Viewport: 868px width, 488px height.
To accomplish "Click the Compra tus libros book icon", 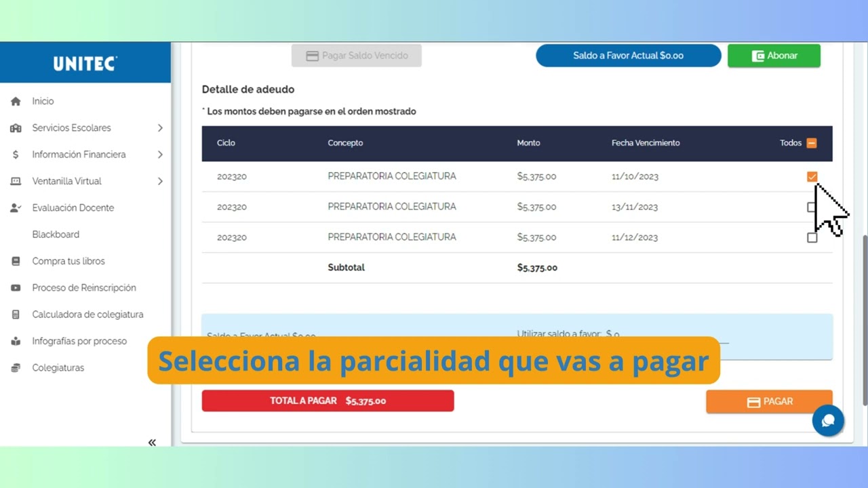I will [16, 261].
